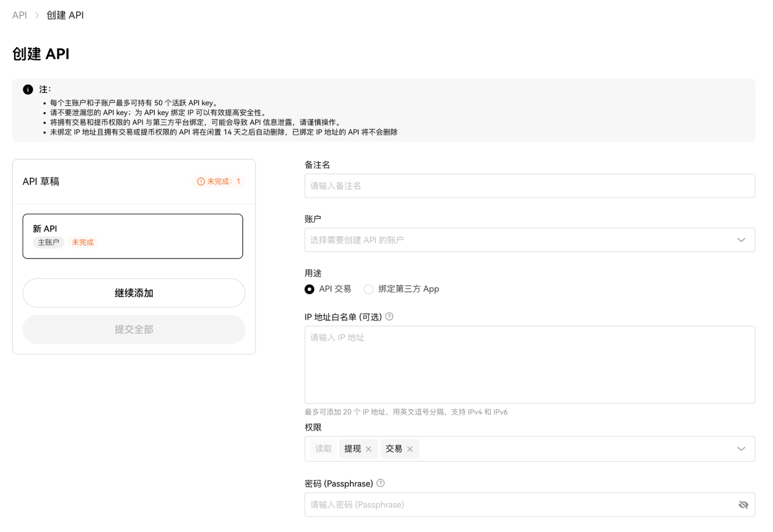Screen dimensions: 773x532
Task: Click the 继续添加 button
Action: click(x=134, y=293)
